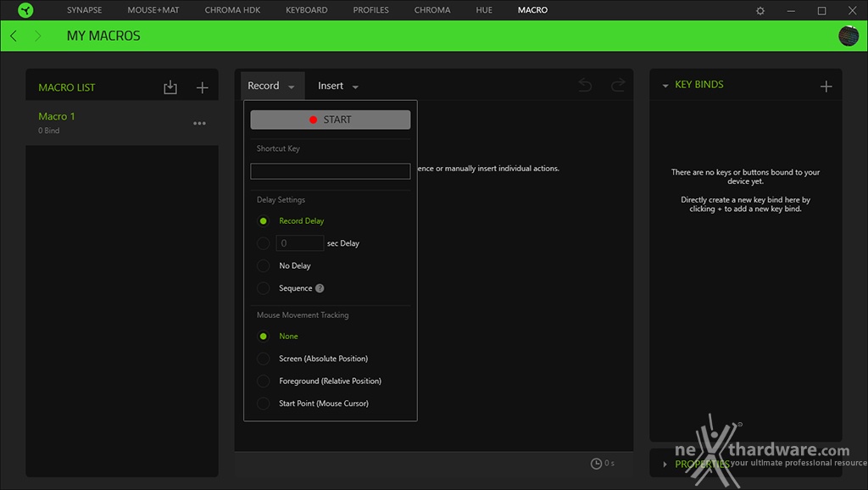The image size is (868, 490).
Task: Switch to the Keyboard tab
Action: 307,10
